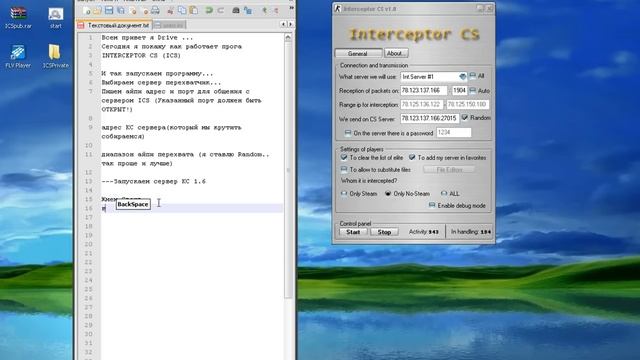Toggle the Auto port checkbox
Viewport: 640px width, 360px height.
point(473,90)
